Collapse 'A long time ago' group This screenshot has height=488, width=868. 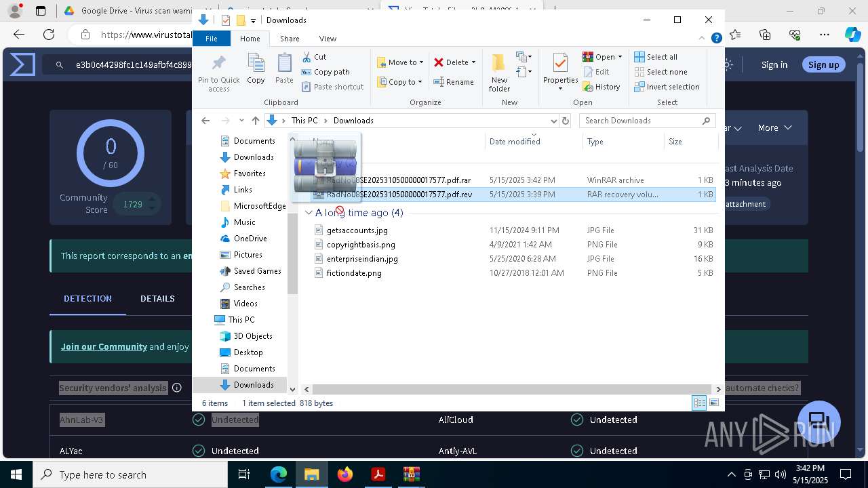(309, 213)
